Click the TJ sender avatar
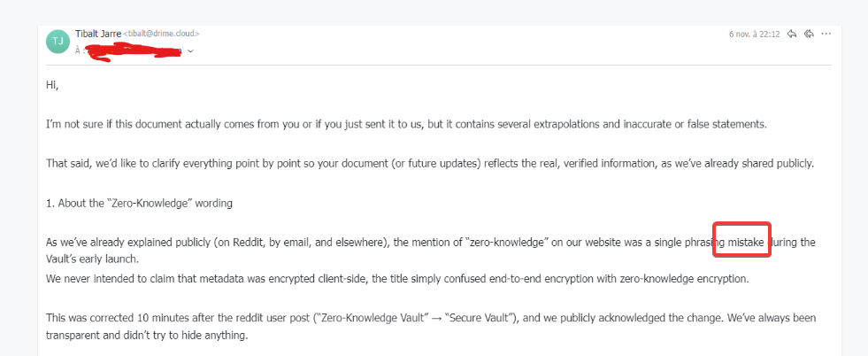This screenshot has width=868, height=356. coord(58,41)
